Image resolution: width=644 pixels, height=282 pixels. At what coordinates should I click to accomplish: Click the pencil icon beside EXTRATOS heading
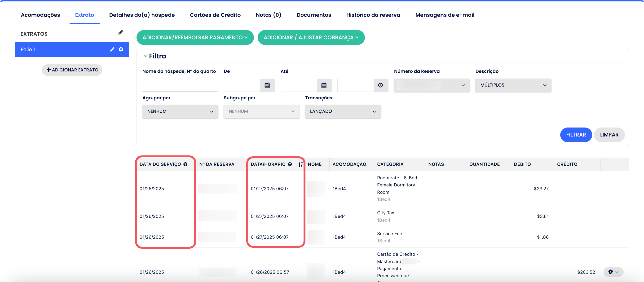click(x=120, y=32)
